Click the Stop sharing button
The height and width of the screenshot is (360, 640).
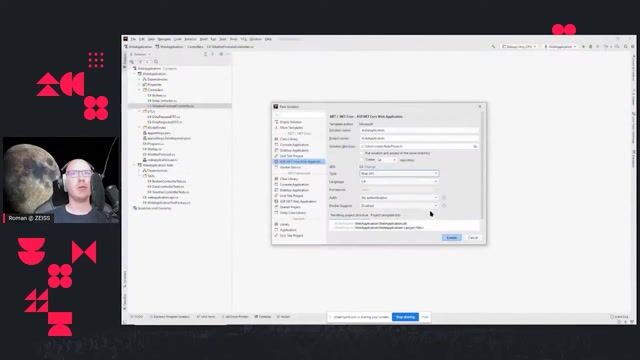405,317
